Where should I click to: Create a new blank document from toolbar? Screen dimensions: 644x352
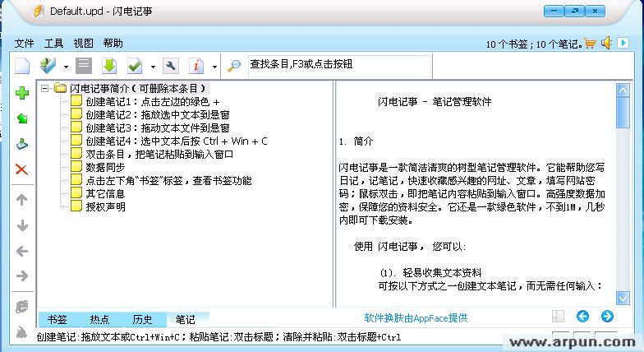tap(22, 66)
